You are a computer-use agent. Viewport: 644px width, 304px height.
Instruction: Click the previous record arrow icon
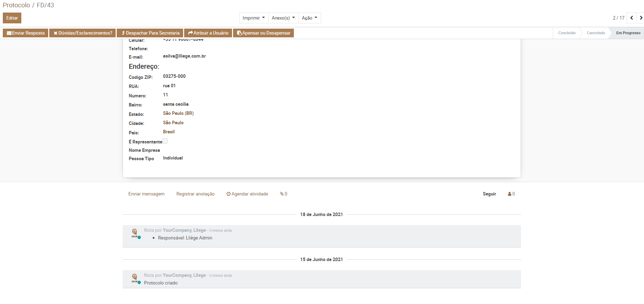pos(631,18)
